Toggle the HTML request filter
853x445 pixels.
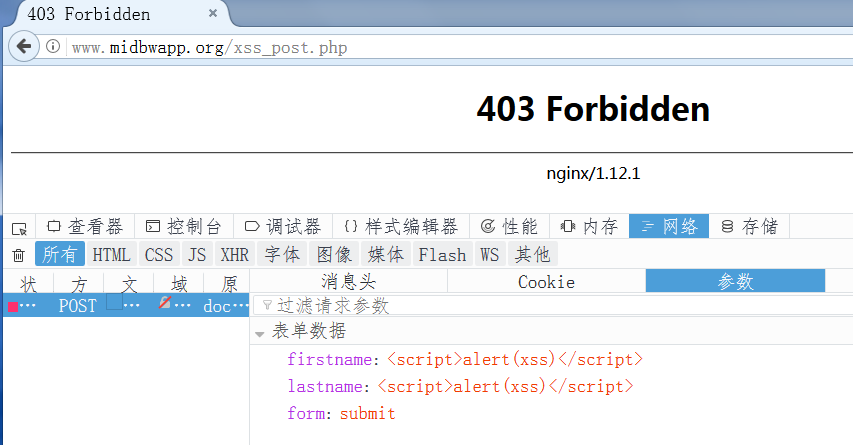[112, 255]
